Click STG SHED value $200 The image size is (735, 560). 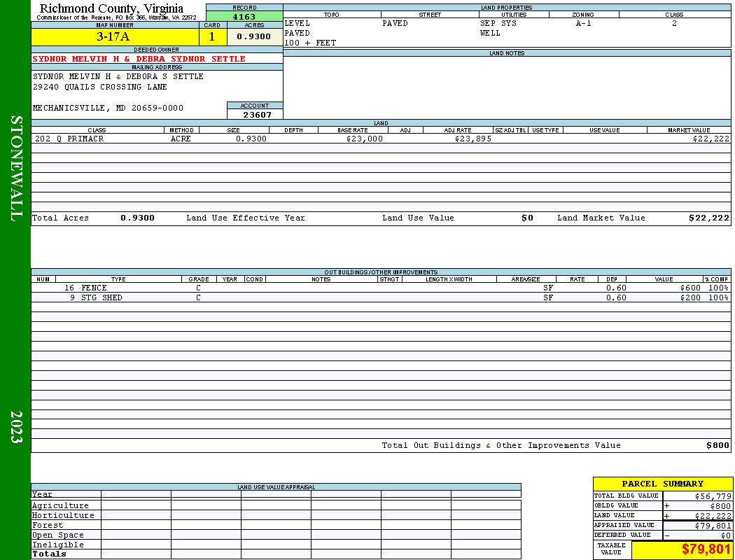tap(690, 297)
